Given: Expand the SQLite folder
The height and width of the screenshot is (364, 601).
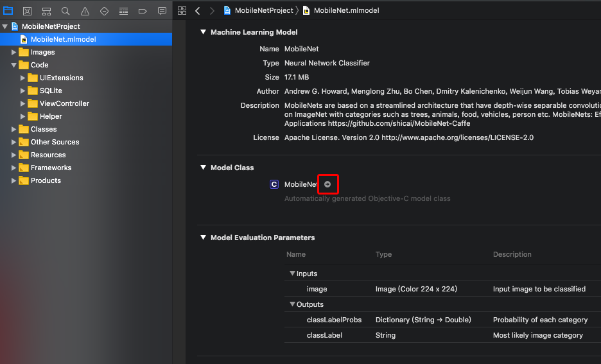Looking at the screenshot, I should 22,91.
